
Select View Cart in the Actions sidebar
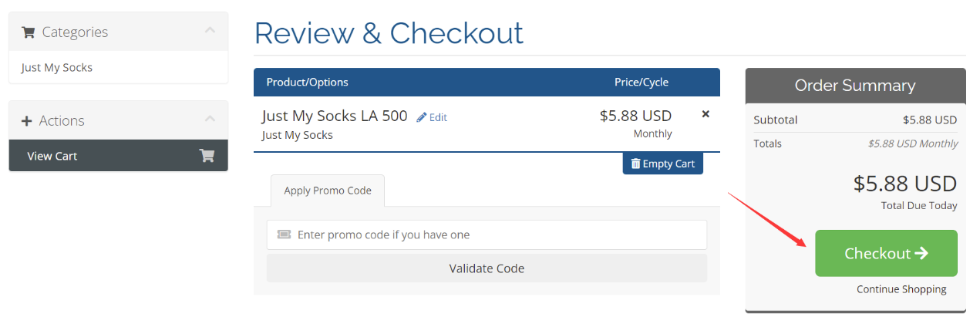(118, 156)
